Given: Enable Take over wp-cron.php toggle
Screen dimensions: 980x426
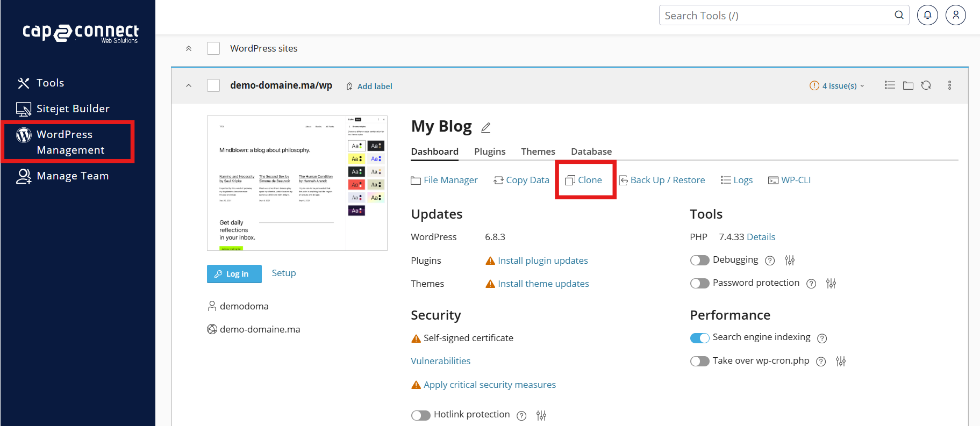Looking at the screenshot, I should coord(699,361).
